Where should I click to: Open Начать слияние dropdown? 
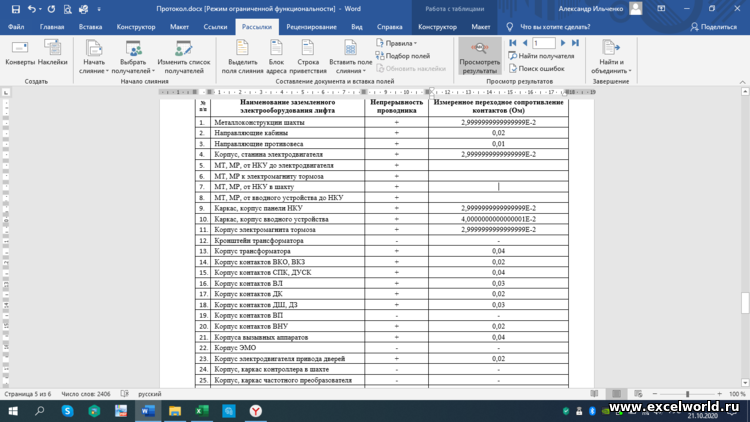94,57
